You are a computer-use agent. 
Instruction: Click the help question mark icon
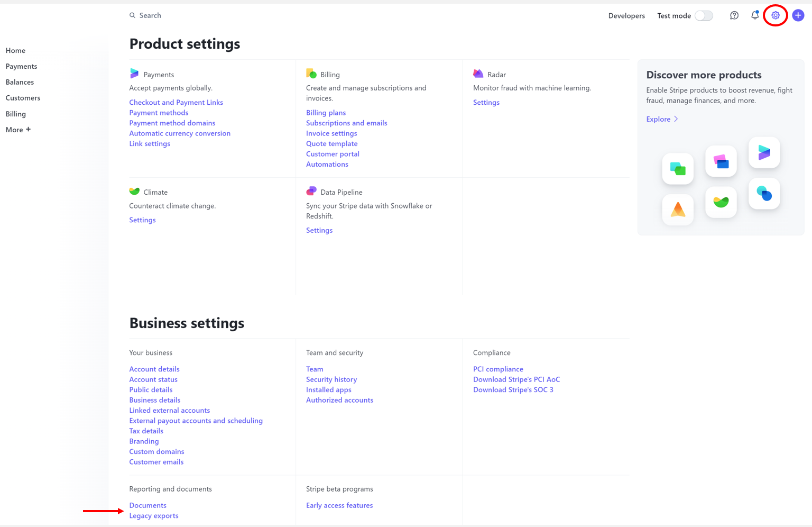pos(734,15)
